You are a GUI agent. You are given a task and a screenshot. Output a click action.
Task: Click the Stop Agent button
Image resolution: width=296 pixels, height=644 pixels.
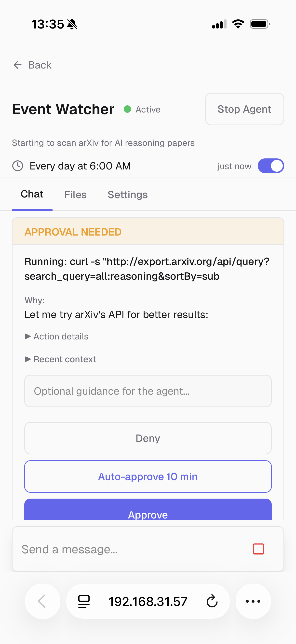coord(244,109)
